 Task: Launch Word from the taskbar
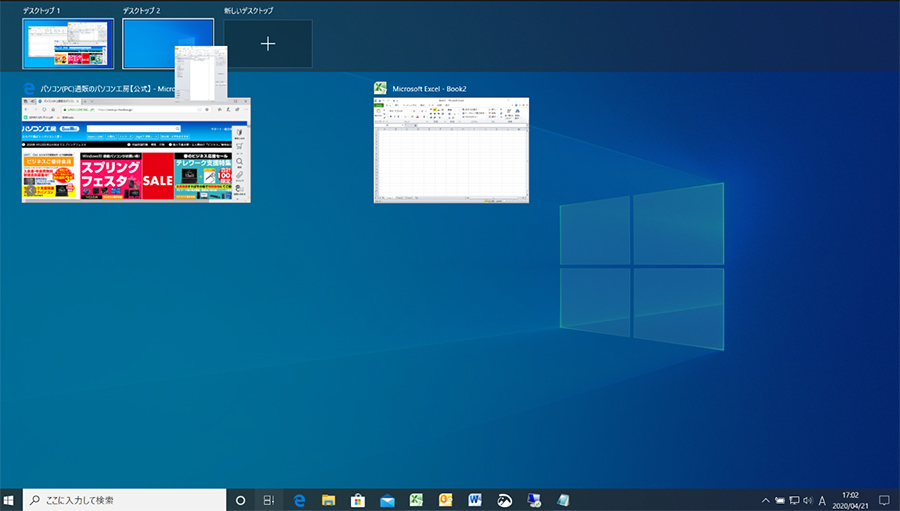(x=475, y=499)
